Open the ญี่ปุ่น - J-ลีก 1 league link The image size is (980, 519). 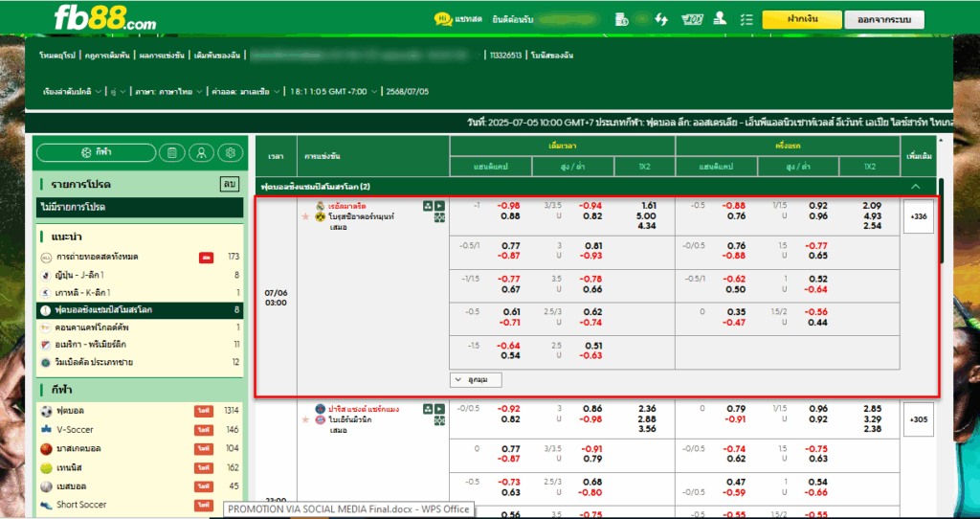pyautogui.click(x=80, y=275)
